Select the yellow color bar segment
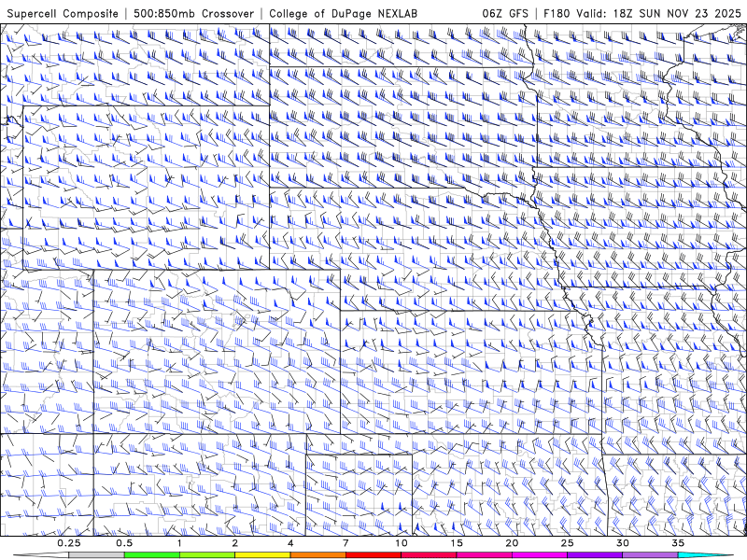The image size is (747, 560). point(262,555)
